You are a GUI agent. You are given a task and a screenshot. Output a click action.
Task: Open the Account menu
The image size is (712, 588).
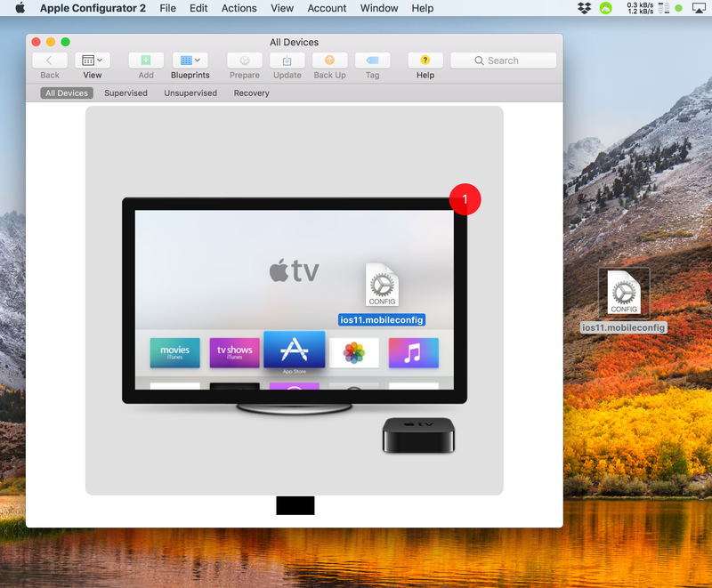327,8
